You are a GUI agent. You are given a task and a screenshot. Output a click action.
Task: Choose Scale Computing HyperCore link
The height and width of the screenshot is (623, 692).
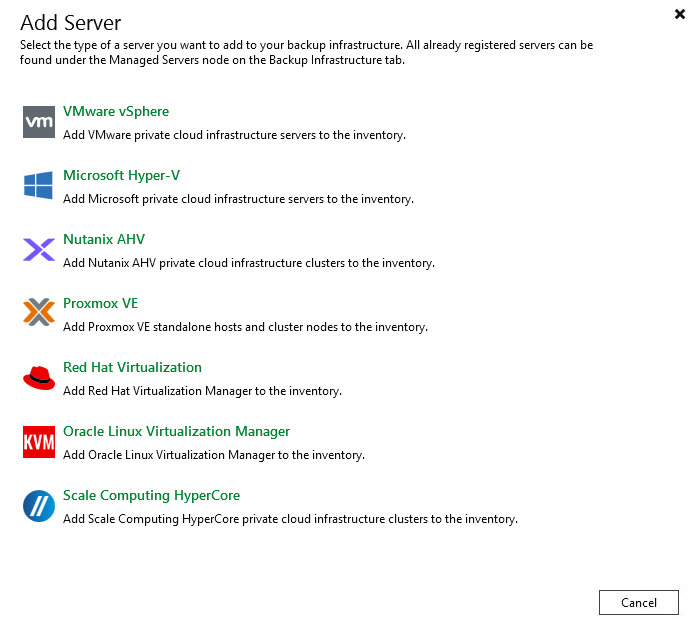tap(151, 495)
